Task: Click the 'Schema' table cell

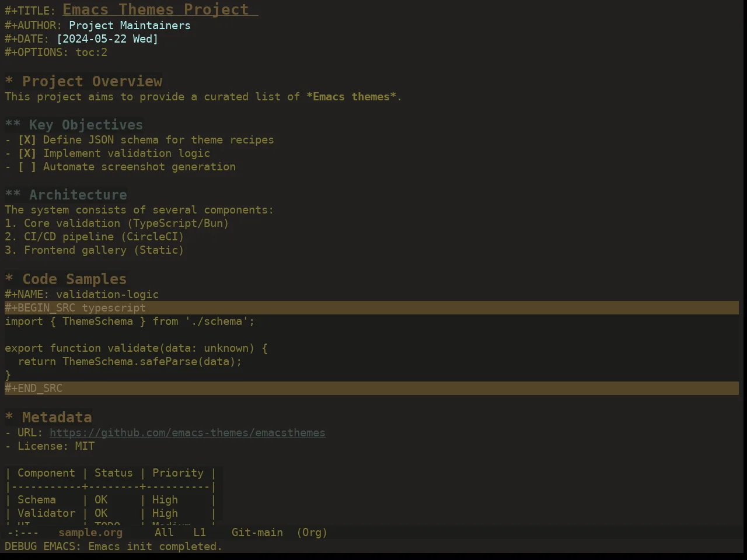Action: point(37,500)
